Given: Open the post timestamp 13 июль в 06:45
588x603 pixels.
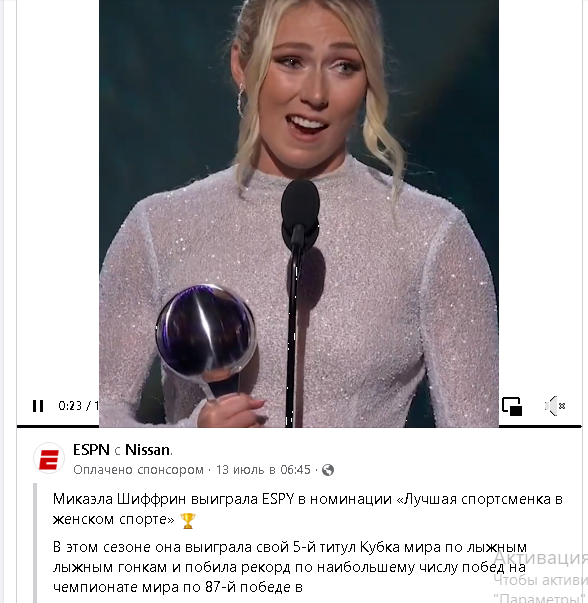Looking at the screenshot, I should (x=263, y=470).
